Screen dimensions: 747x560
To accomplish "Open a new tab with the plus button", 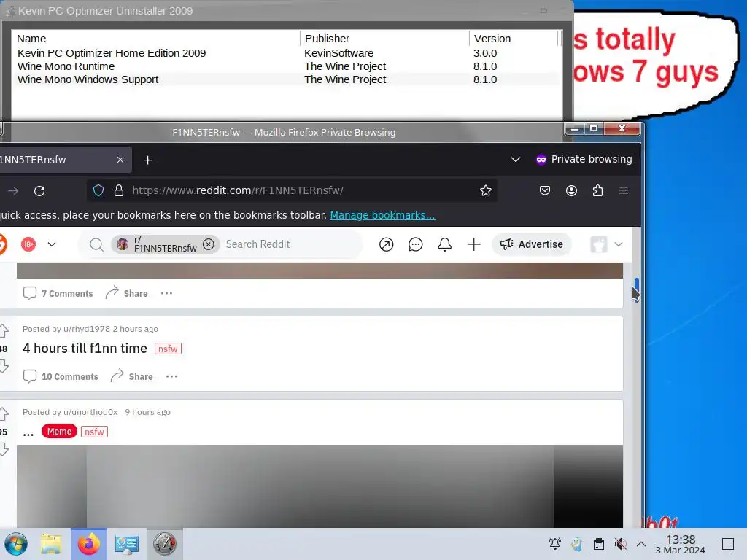I will 147,160.
